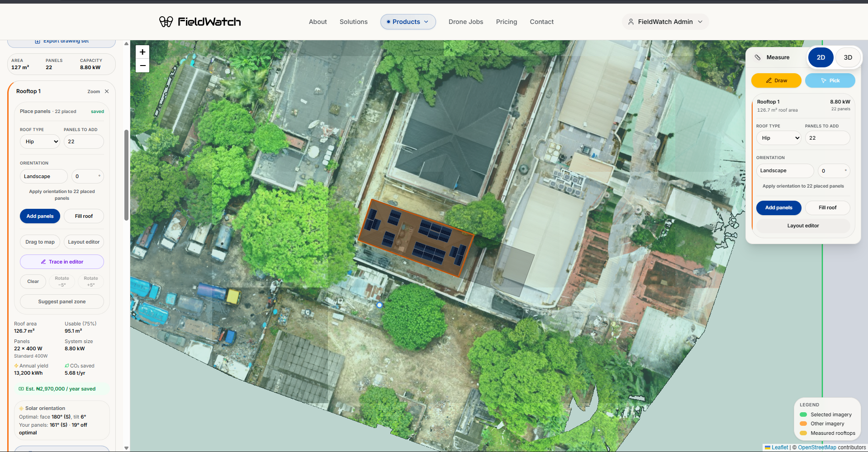
Task: Click the Solar orientation sun icon
Action: (21, 409)
